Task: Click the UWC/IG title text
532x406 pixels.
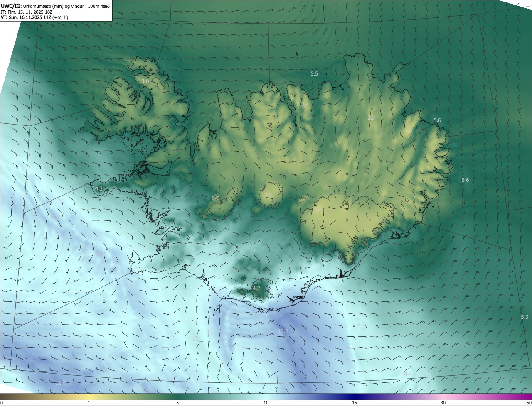Action: [11, 6]
